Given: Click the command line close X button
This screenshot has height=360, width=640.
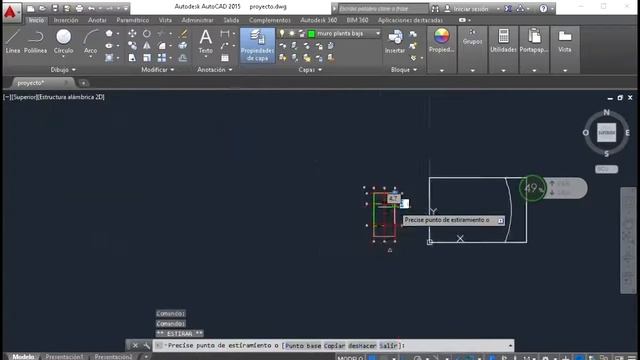Looking at the screenshot, I should (x=135, y=346).
